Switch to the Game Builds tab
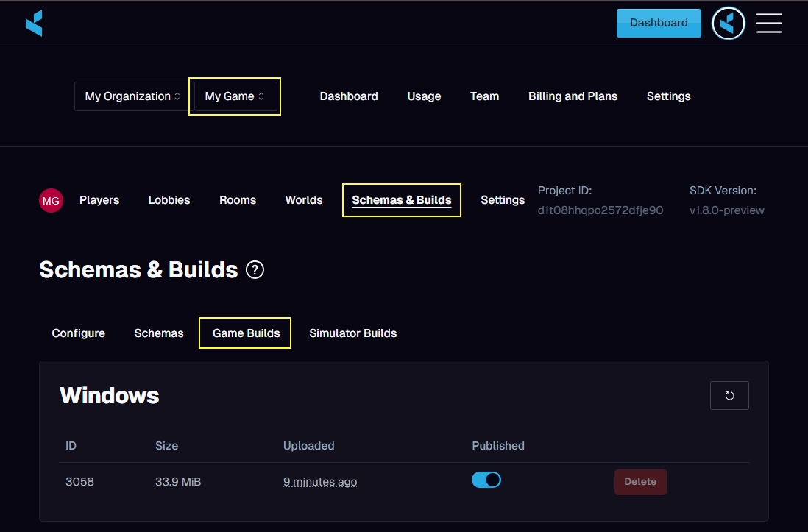808x532 pixels. [x=246, y=333]
